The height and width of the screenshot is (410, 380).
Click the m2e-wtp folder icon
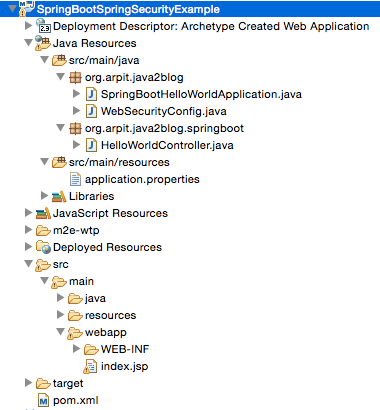[x=43, y=230]
